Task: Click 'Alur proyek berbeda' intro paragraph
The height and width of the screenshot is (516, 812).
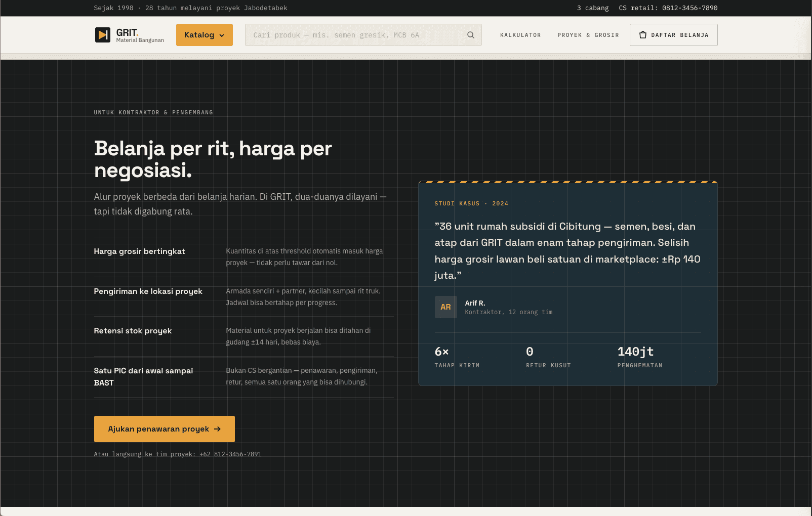Action: click(x=240, y=204)
